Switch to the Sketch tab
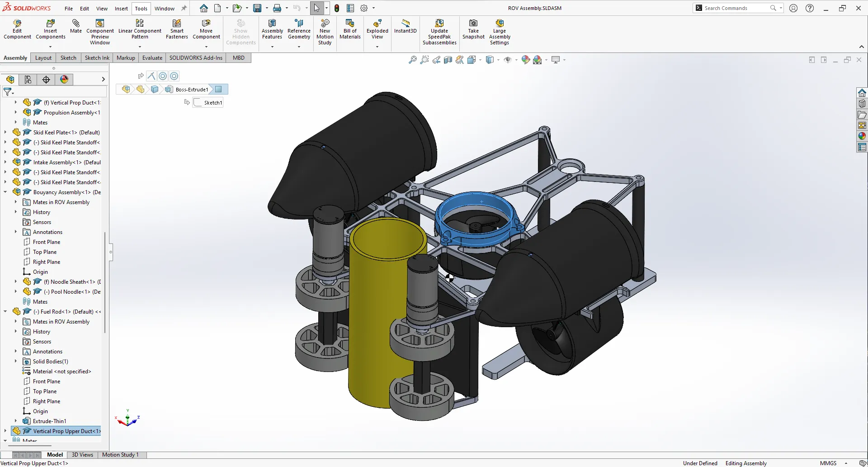 coord(68,58)
